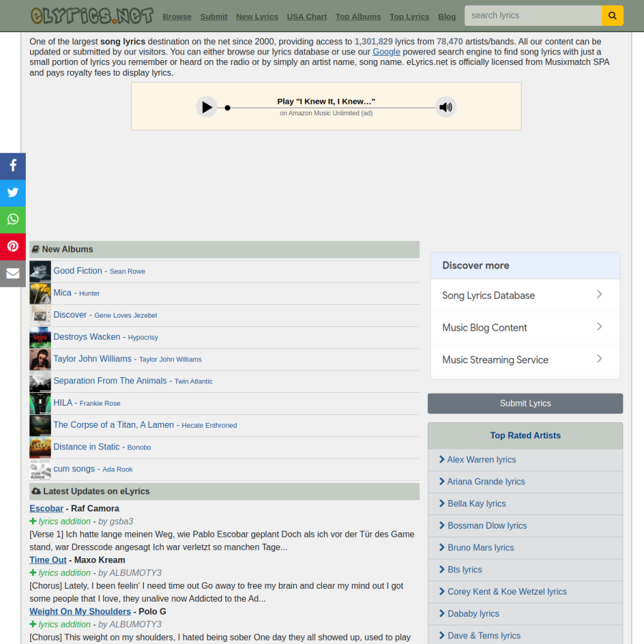Image resolution: width=644 pixels, height=644 pixels.
Task: Open Frankie Rose artist link
Action: tap(99, 404)
